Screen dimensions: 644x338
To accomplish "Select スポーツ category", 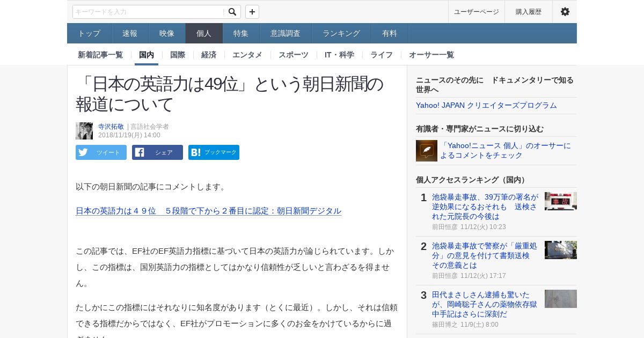I will coord(294,55).
